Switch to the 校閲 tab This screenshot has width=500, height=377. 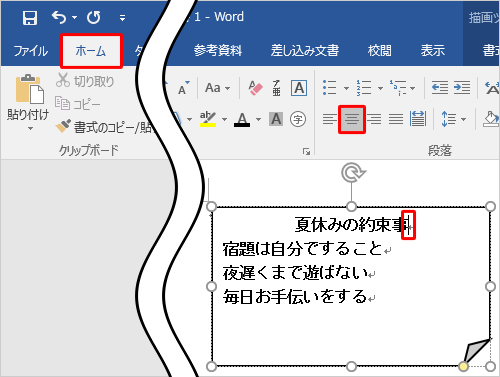click(x=379, y=51)
